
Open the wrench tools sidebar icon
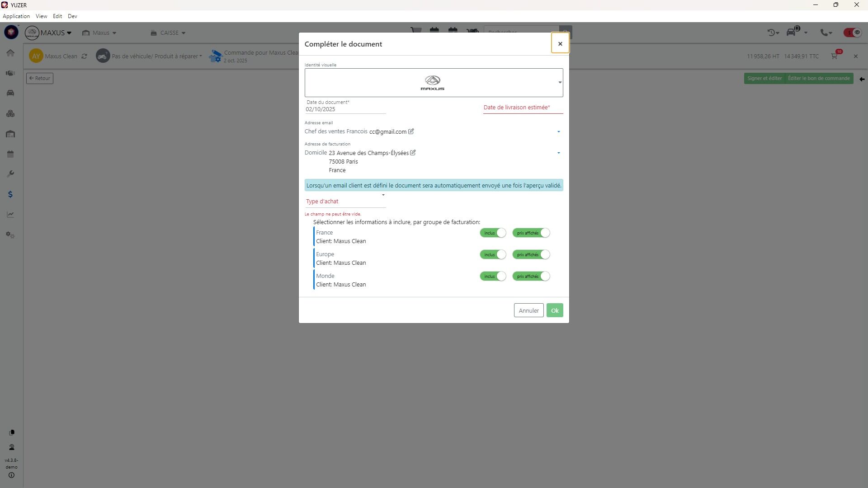point(10,174)
